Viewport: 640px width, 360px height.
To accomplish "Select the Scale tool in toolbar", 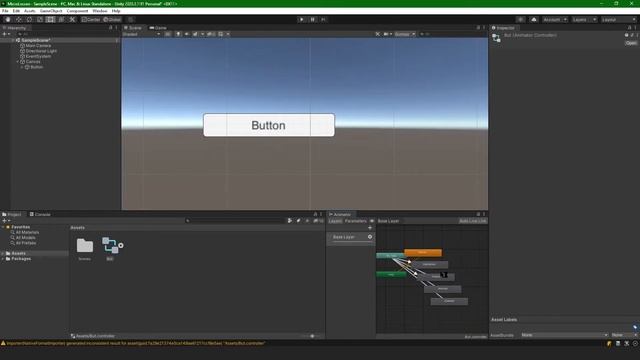I will [40, 20].
